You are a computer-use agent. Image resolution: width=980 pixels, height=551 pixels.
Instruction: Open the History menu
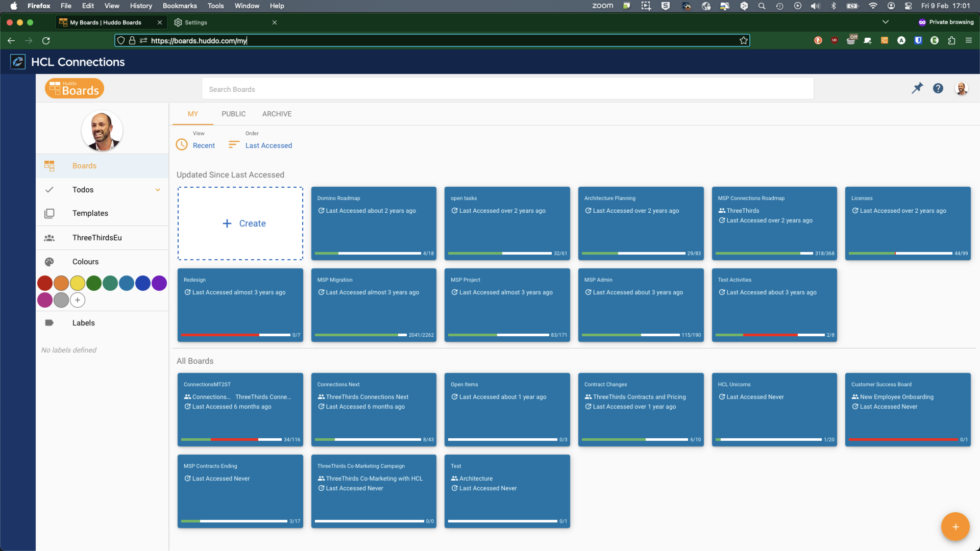point(141,6)
